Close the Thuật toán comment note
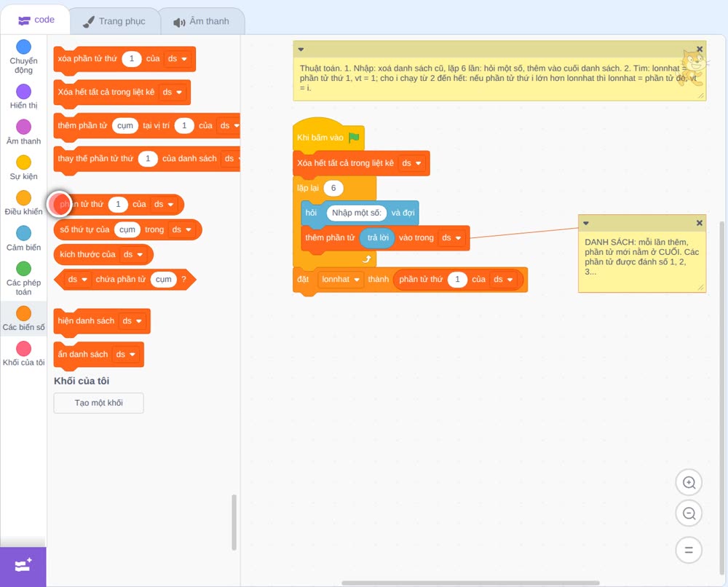The image size is (728, 587). click(x=699, y=50)
